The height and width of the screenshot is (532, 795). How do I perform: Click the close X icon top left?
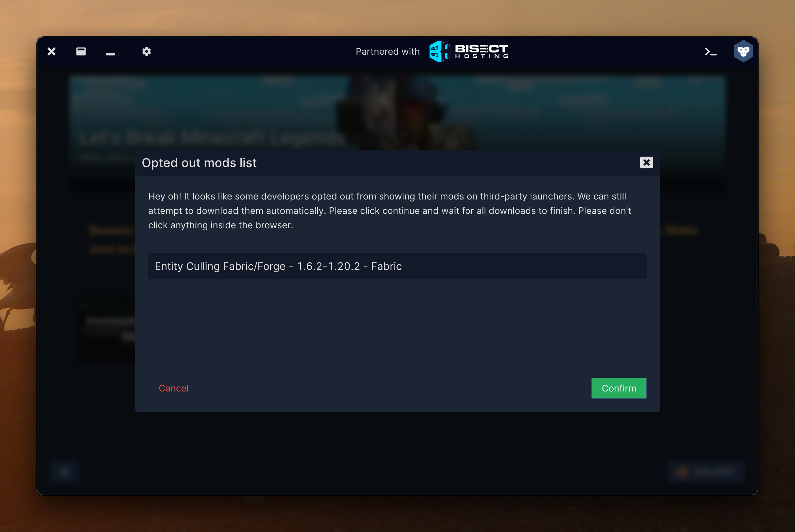pyautogui.click(x=51, y=52)
